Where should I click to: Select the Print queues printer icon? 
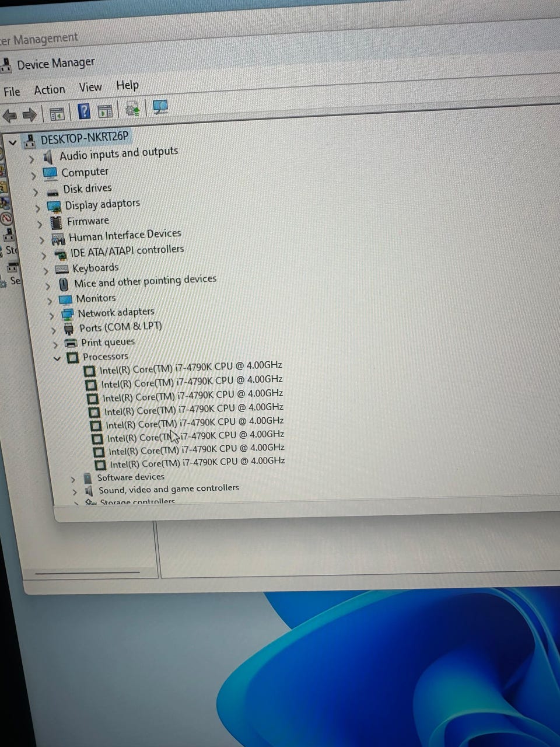pos(71,343)
